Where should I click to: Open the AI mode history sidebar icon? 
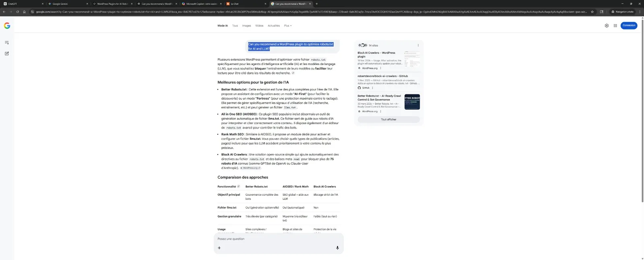(7, 43)
